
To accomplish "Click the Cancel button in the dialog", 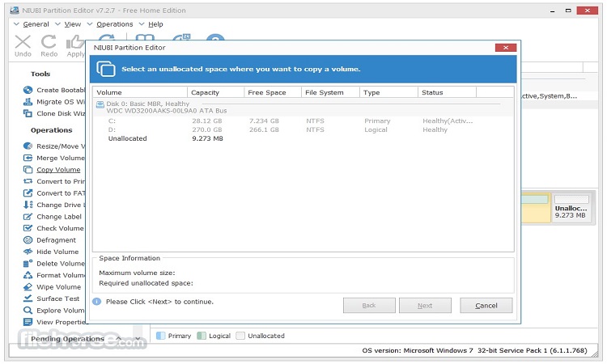I will coord(486,306).
